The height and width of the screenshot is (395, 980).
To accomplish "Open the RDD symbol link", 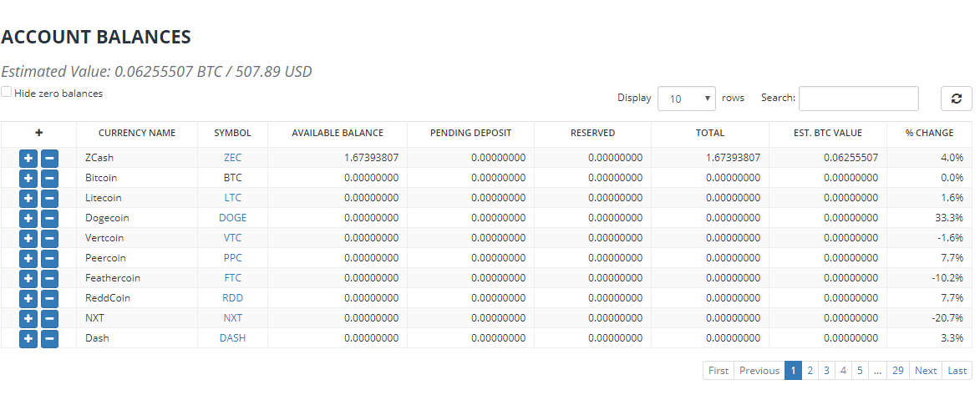I will (x=232, y=298).
